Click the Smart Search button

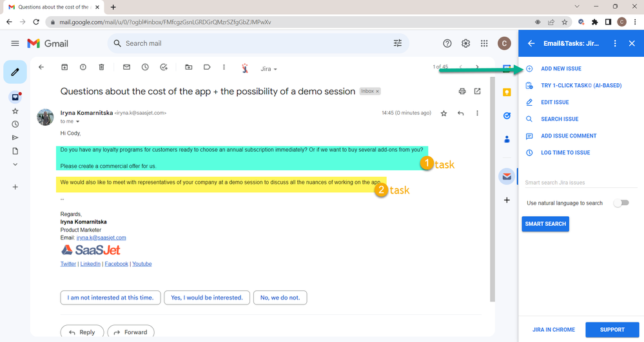point(545,224)
